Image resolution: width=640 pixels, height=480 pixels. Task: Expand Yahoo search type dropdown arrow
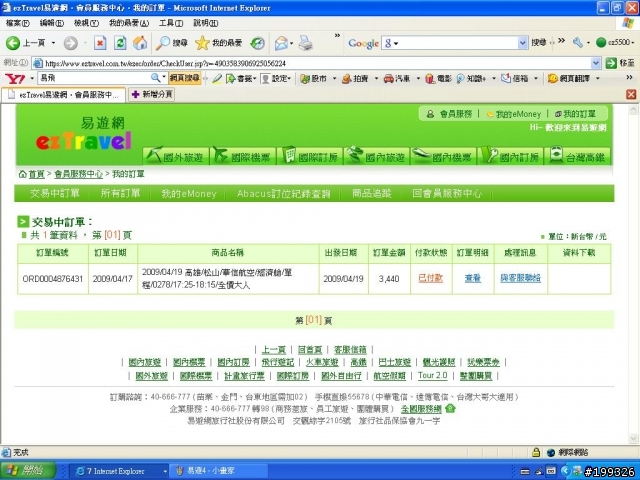pyautogui.click(x=164, y=78)
